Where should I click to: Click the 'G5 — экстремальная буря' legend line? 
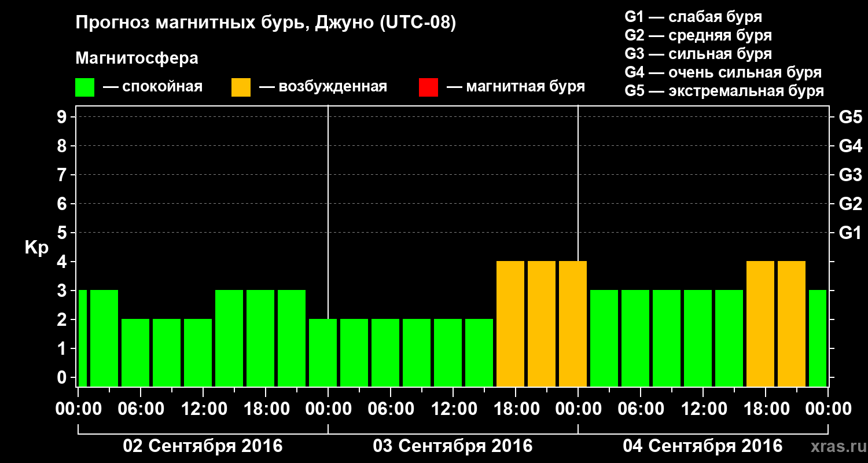[724, 91]
